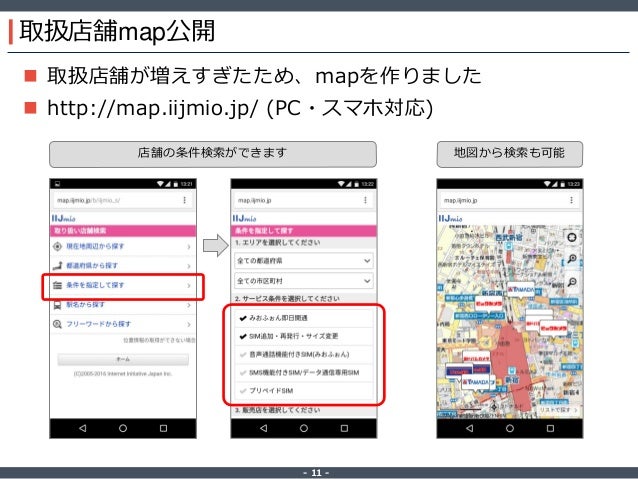This screenshot has width=638, height=479.
Task: Tap Android home circle on the 取り扱い店舗検索 phone
Action: tap(123, 428)
